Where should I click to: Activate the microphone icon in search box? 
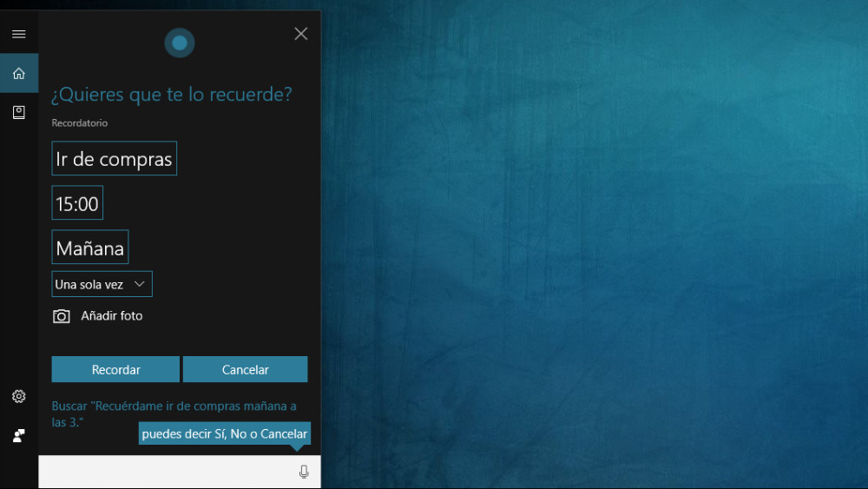pos(303,472)
